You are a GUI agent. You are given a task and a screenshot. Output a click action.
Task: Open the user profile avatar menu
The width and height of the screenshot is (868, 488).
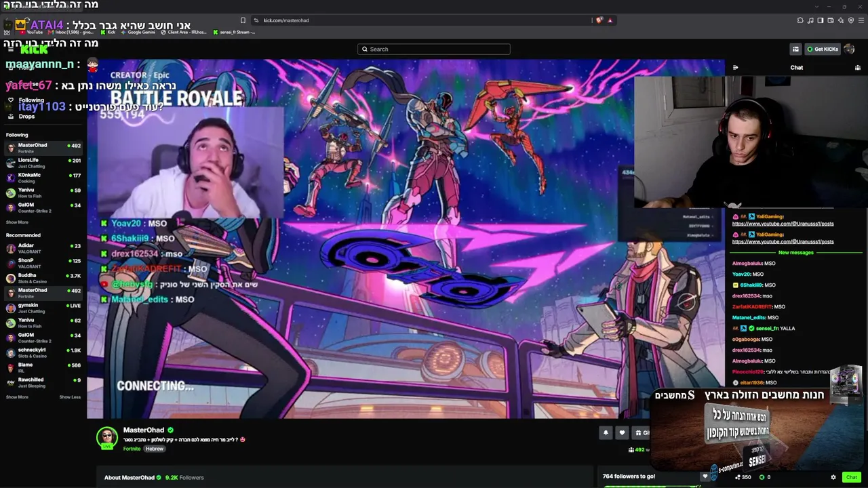(x=849, y=49)
